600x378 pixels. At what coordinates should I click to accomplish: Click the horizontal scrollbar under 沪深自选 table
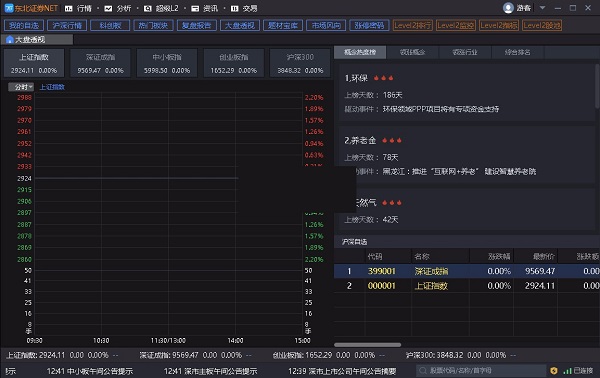click(x=367, y=345)
